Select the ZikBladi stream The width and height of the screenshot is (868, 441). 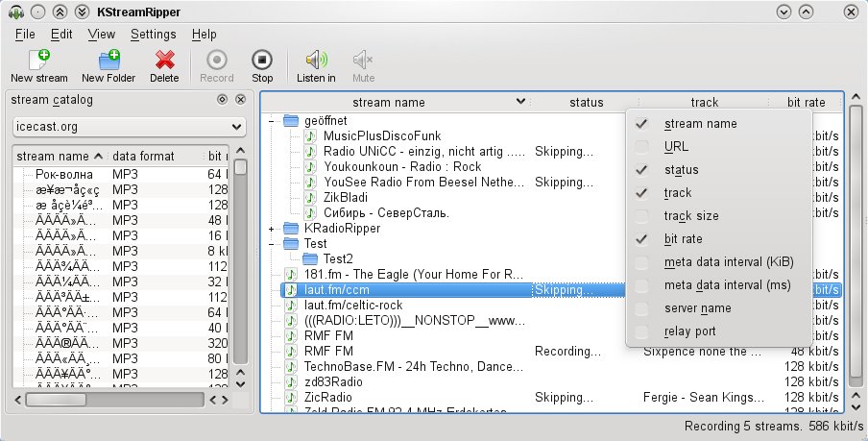point(346,198)
